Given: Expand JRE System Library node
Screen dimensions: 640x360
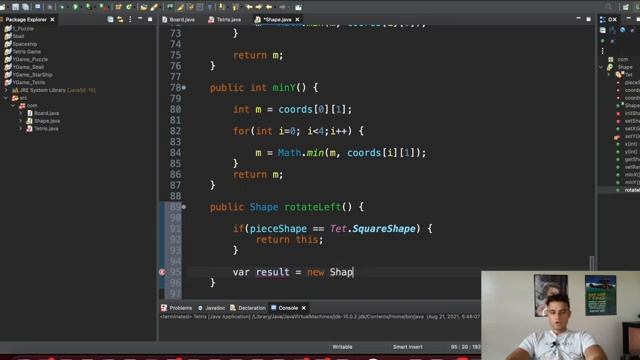Looking at the screenshot, I should pyautogui.click(x=6, y=90).
